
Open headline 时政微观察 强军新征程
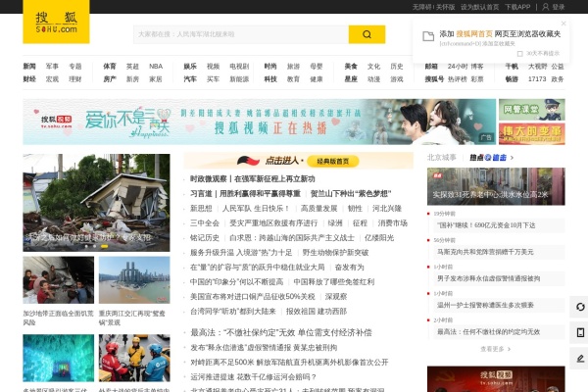point(253,179)
